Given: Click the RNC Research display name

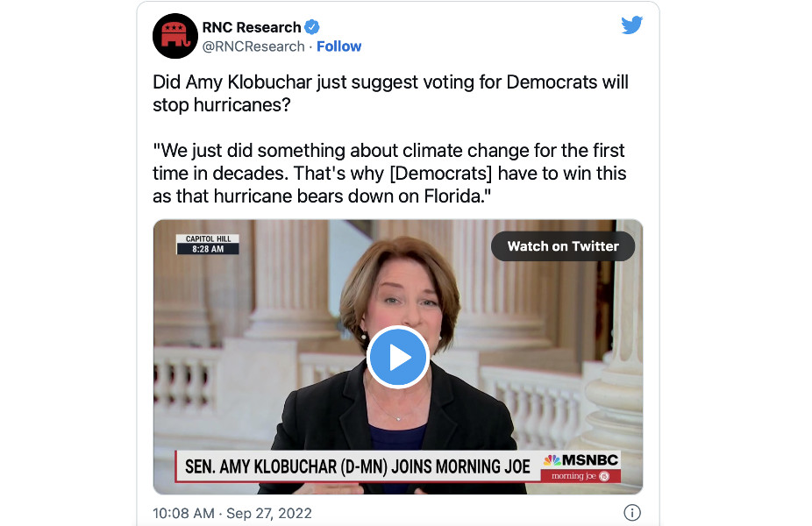Looking at the screenshot, I should (x=251, y=27).
